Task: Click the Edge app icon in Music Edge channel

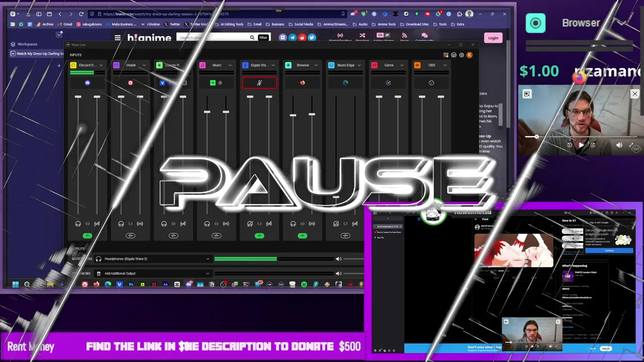Action: (x=345, y=82)
